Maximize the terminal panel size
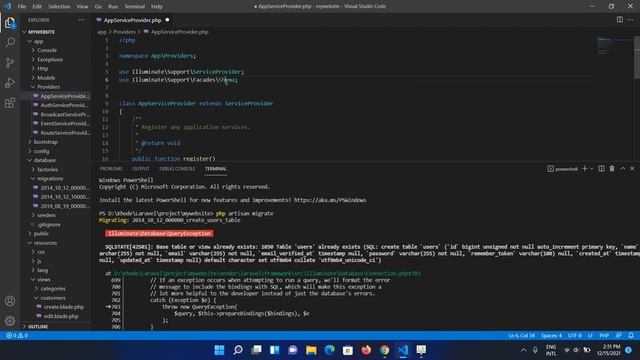Viewport: 640px width, 360px height. [x=623, y=169]
